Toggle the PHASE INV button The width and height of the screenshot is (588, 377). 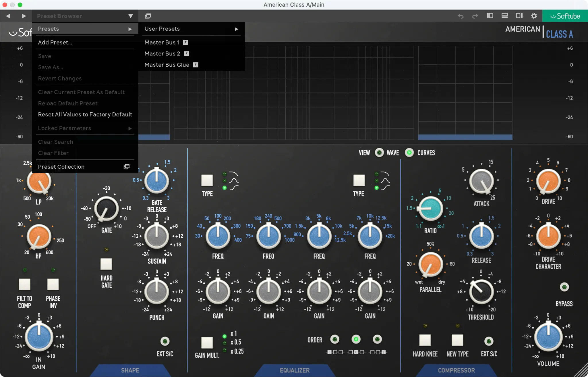(53, 284)
